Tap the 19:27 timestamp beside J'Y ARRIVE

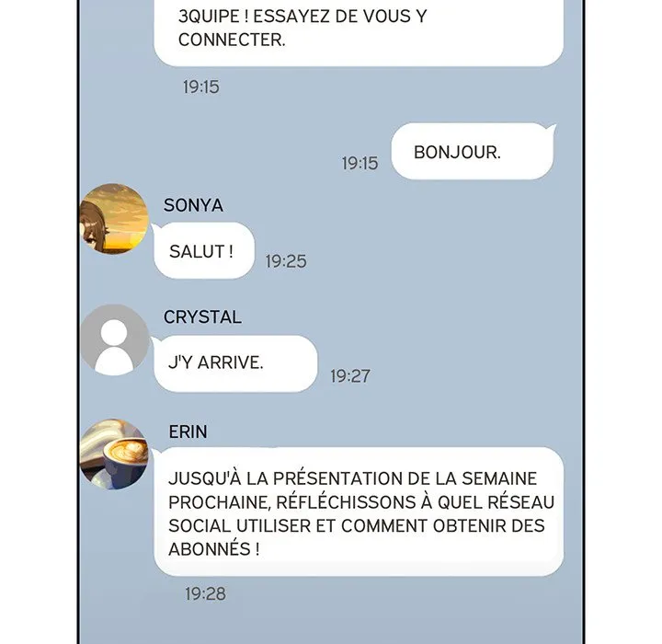click(350, 376)
